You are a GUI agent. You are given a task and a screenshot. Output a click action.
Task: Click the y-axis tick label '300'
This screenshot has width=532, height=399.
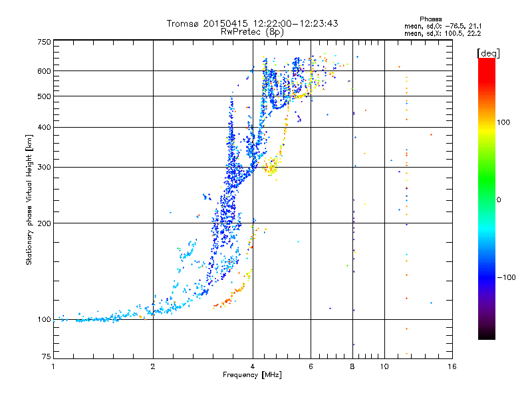[x=44, y=168]
